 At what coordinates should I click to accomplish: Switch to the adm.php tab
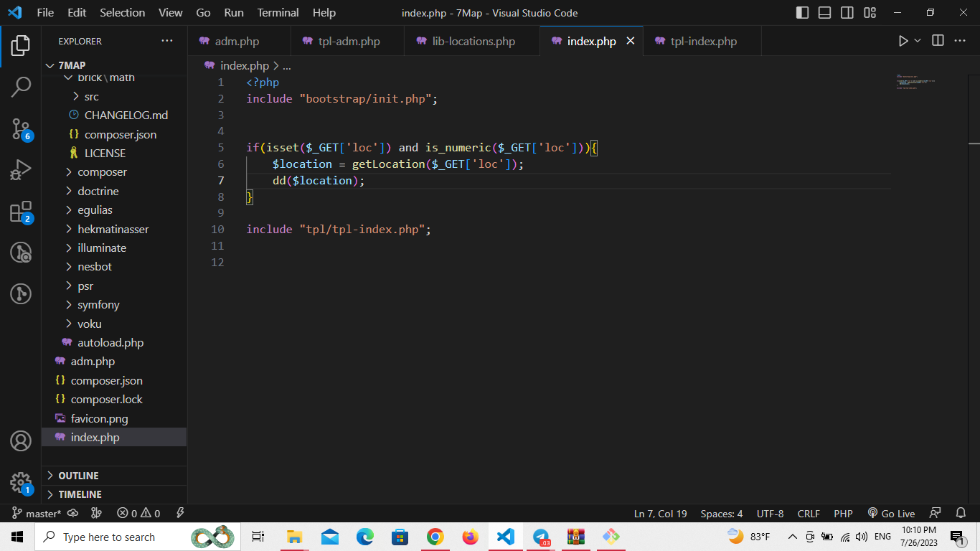(240, 41)
